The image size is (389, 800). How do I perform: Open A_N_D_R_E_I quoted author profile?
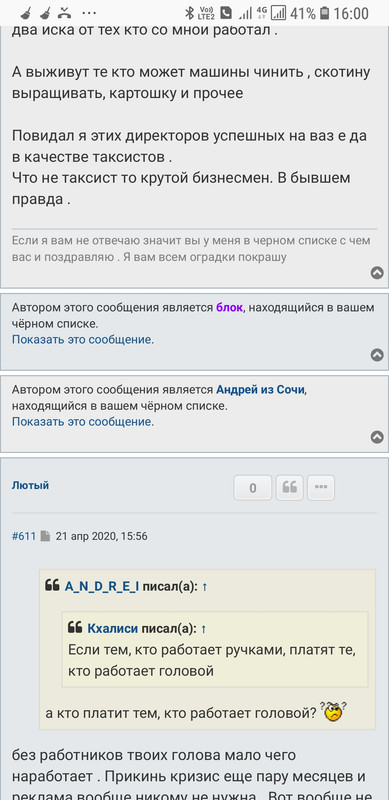pos(102,587)
